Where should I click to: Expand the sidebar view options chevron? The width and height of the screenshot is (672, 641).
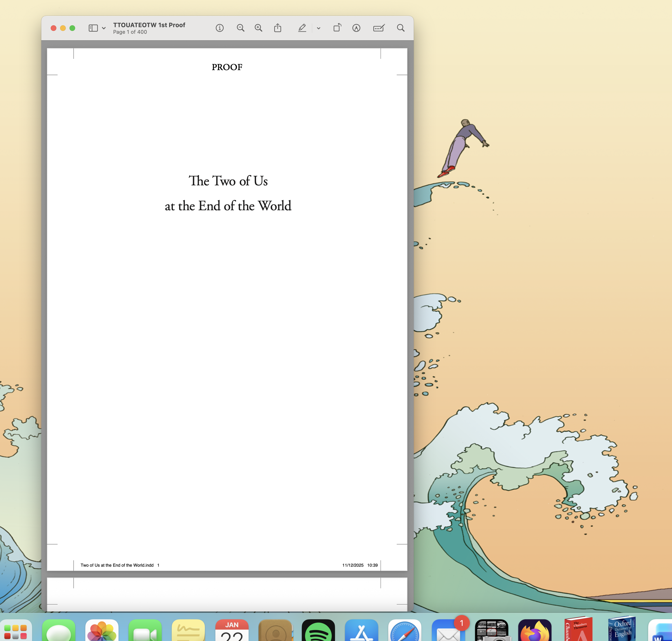click(x=103, y=28)
